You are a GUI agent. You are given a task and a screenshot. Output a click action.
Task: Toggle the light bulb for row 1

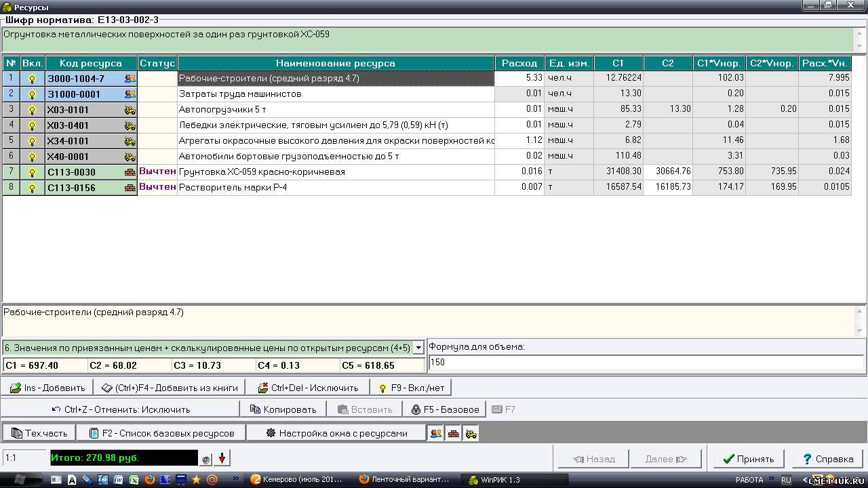pyautogui.click(x=32, y=79)
